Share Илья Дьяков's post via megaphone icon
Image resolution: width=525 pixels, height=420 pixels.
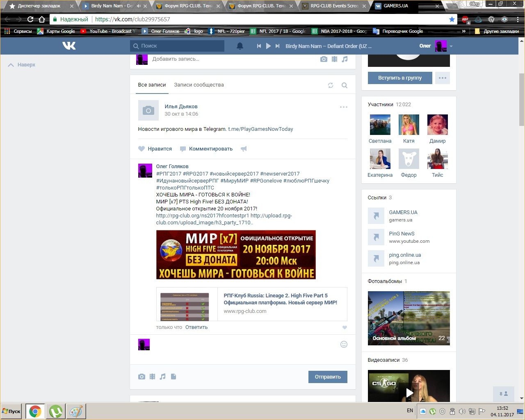tap(244, 149)
